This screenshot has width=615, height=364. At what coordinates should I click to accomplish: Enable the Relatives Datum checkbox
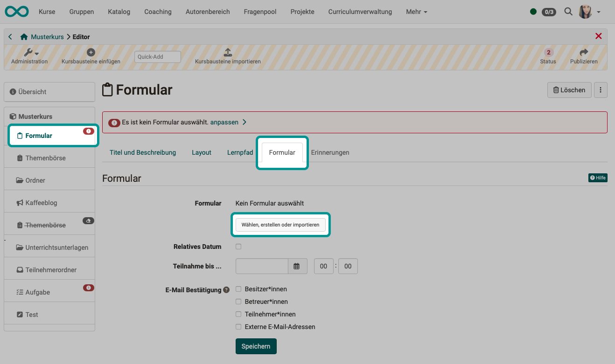coord(238,246)
